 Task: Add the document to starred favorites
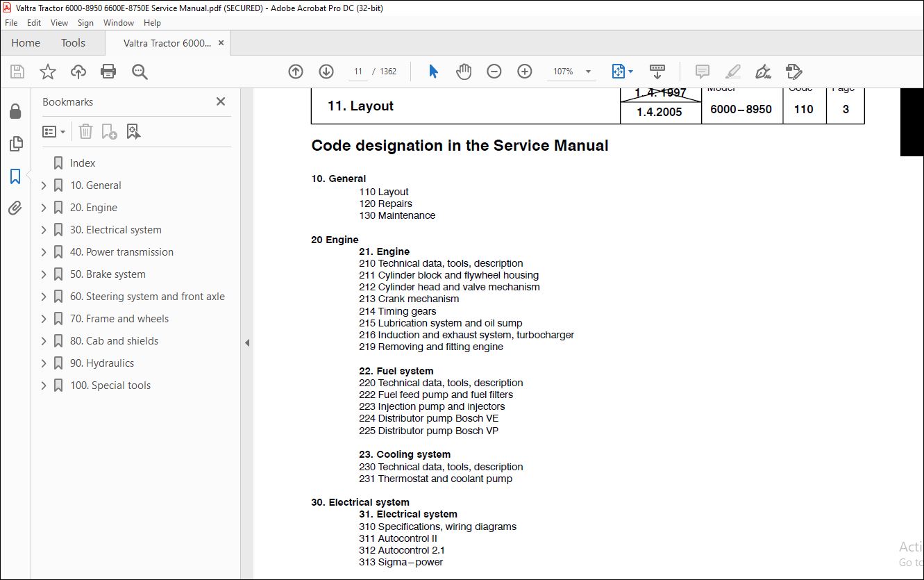pyautogui.click(x=48, y=72)
